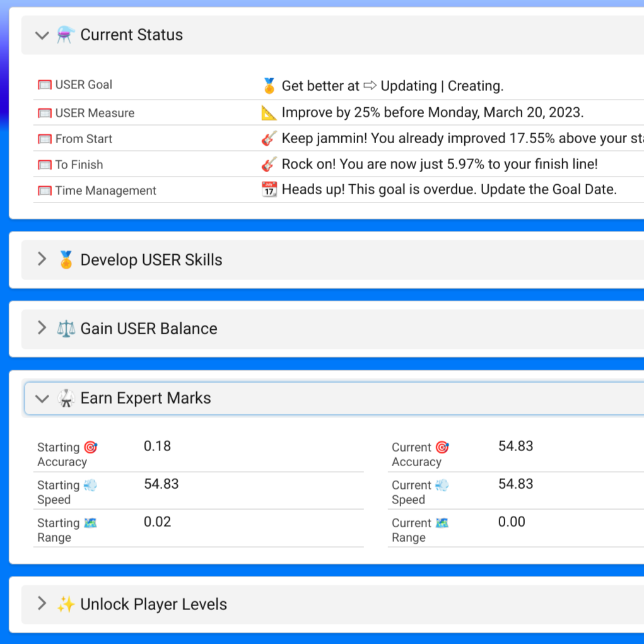This screenshot has height=644, width=644.
Task: Click the ruler emoji in the USER Measure value
Action: click(x=269, y=112)
